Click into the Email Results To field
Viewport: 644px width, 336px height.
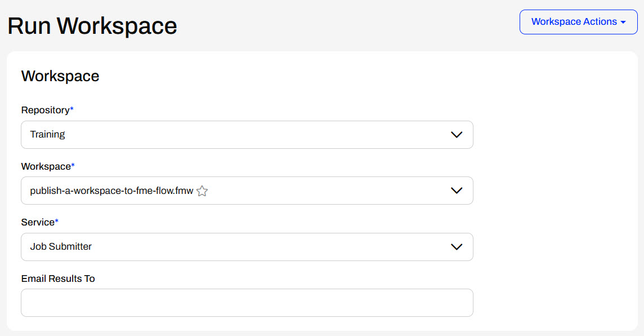pos(247,303)
